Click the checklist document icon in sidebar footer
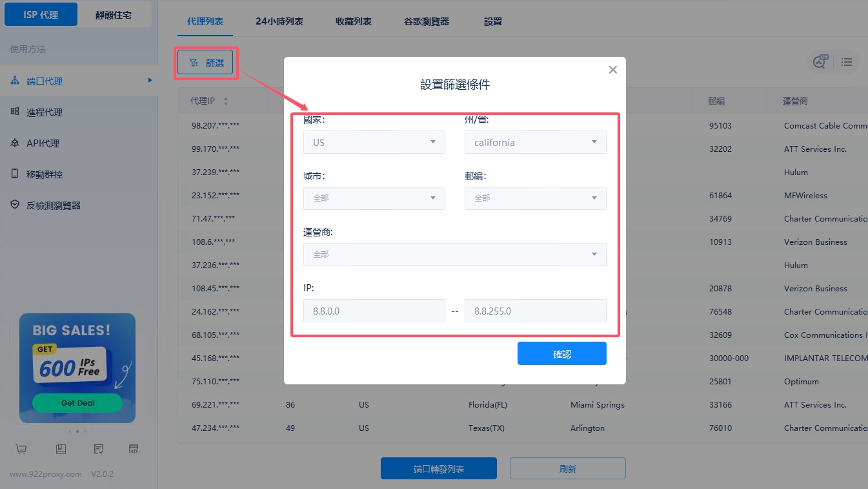 pos(98,449)
